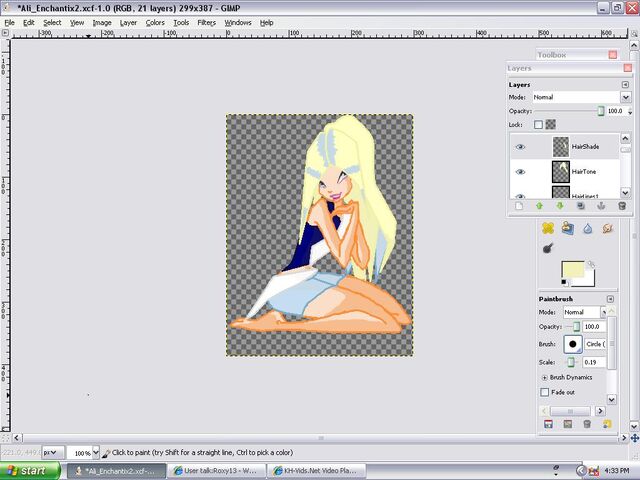Open the Windows menu
The width and height of the screenshot is (640, 480).
click(238, 23)
